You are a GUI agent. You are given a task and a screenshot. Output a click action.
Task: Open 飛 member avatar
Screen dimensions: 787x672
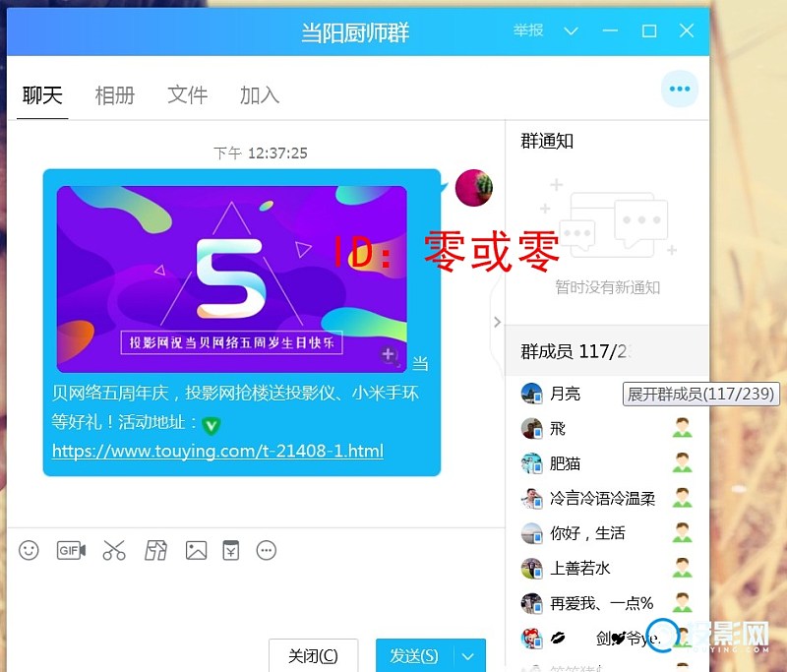531,429
